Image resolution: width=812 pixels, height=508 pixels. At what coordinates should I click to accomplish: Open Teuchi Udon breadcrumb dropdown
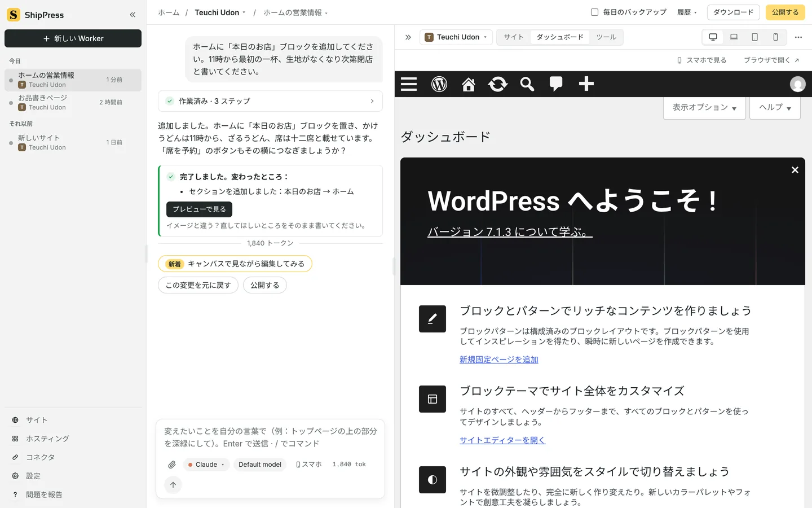click(x=220, y=12)
